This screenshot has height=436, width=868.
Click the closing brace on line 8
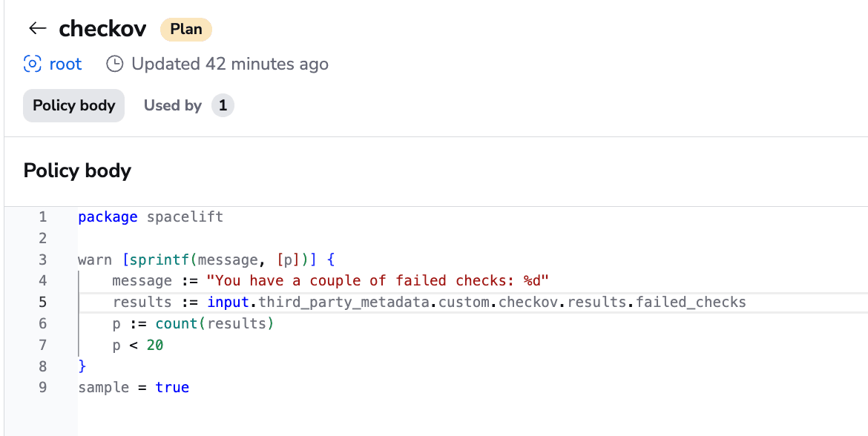tap(82, 366)
